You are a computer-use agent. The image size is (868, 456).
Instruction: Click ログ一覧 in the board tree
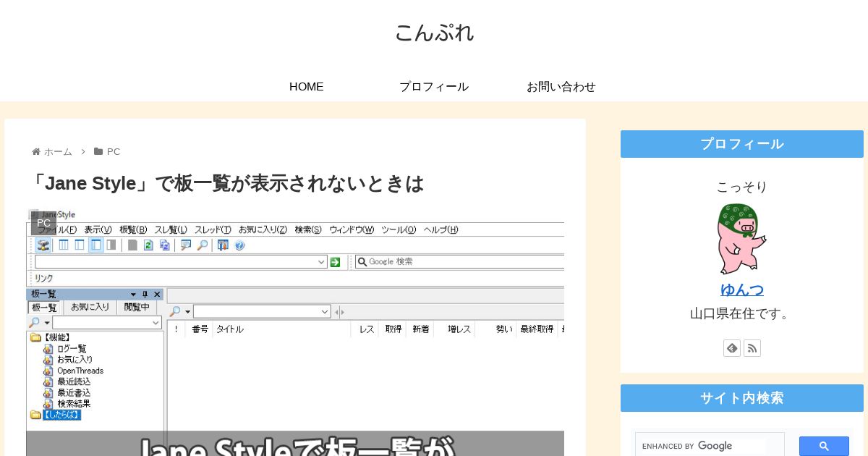coord(71,348)
